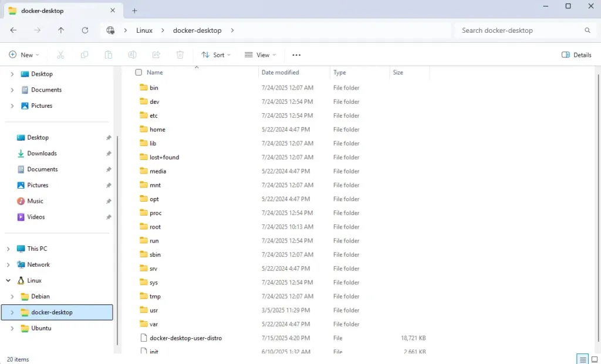This screenshot has width=601, height=364.
Task: Select the docker-desktop-user-distro file icon
Action: click(x=144, y=338)
